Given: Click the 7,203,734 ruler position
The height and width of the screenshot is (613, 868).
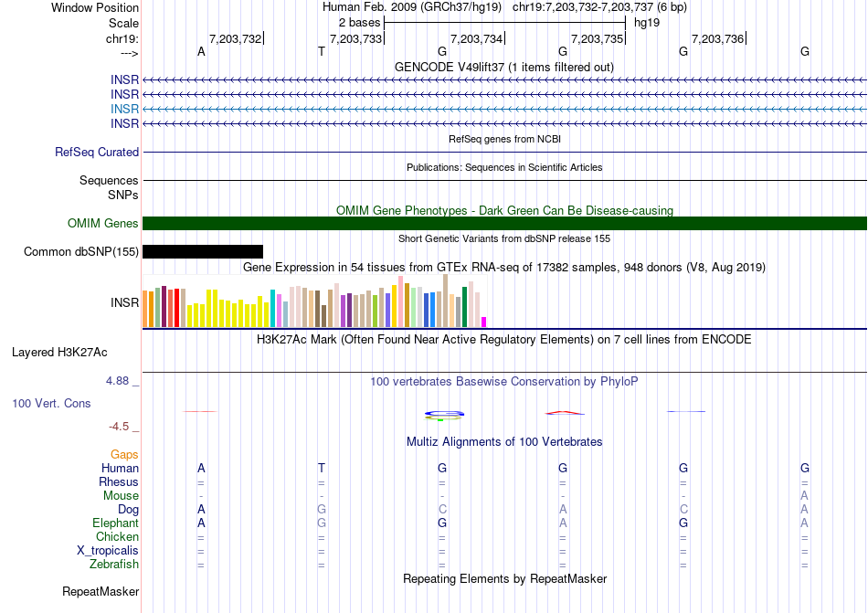Looking at the screenshot, I should (477, 38).
